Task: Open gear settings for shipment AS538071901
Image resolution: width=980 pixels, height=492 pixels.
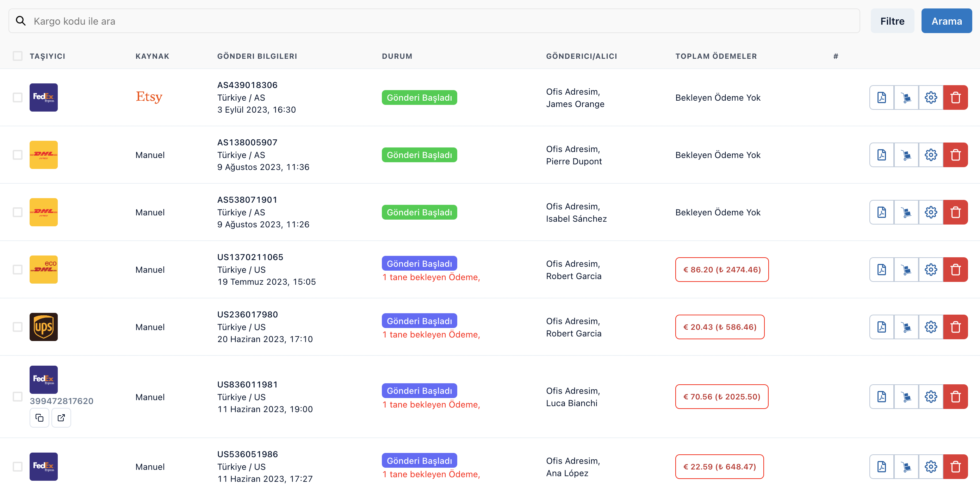Action: (x=931, y=213)
